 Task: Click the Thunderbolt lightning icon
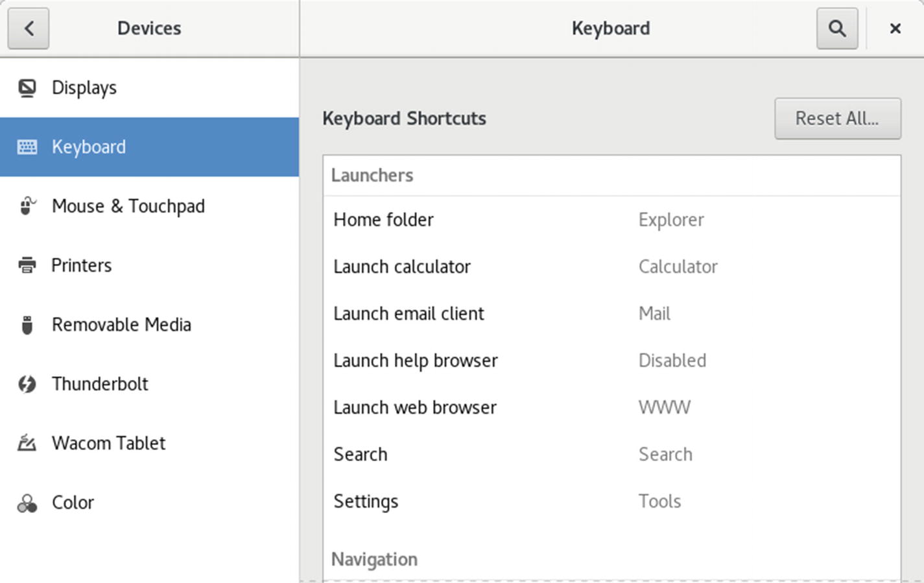[27, 384]
